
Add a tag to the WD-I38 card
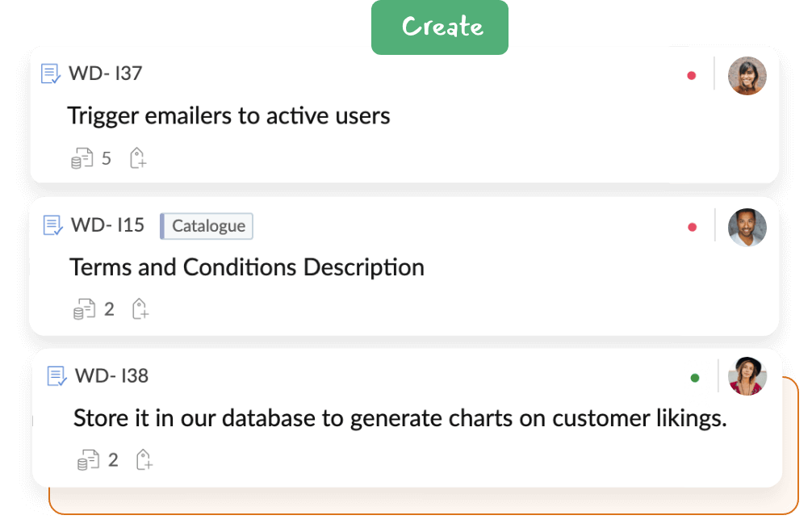pos(144,459)
